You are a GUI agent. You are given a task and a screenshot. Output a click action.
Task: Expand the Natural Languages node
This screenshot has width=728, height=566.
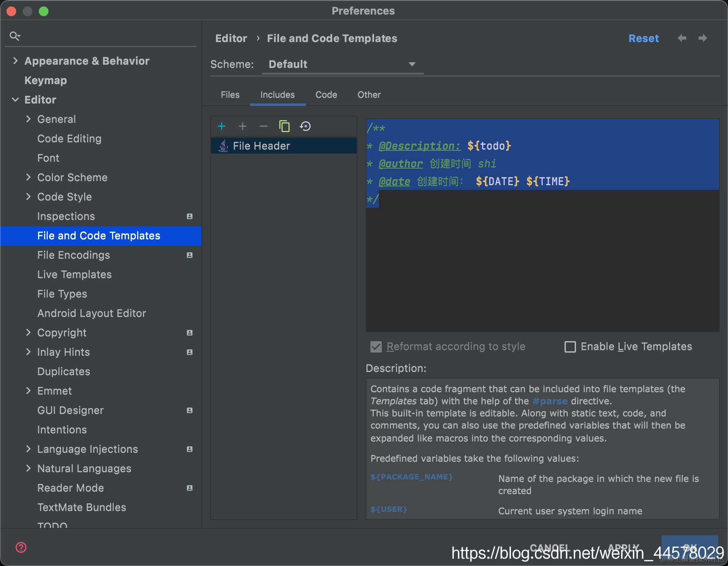coord(28,468)
